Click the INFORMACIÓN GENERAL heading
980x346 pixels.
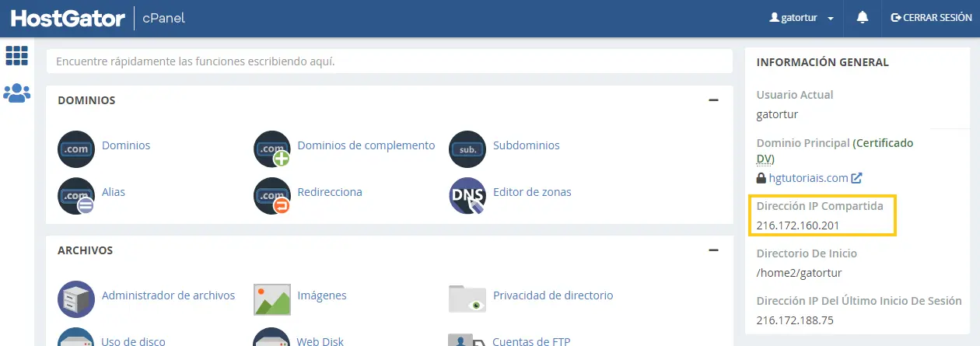pyautogui.click(x=823, y=62)
